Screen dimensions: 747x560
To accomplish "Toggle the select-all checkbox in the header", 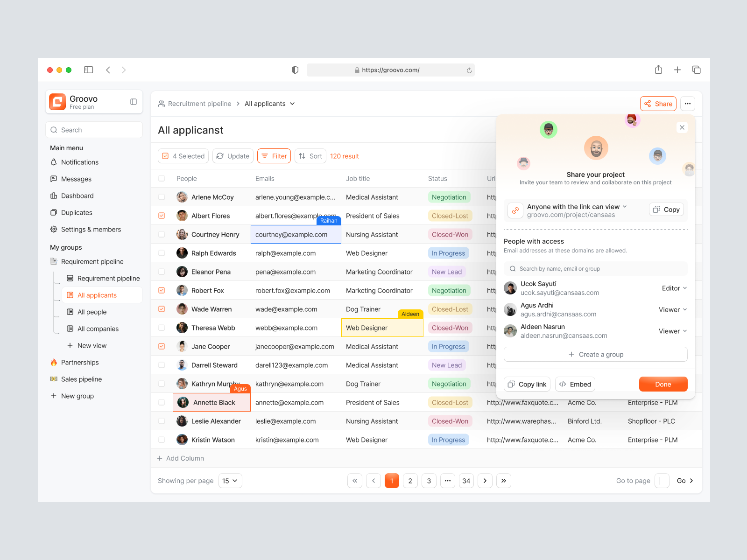I will (x=162, y=178).
